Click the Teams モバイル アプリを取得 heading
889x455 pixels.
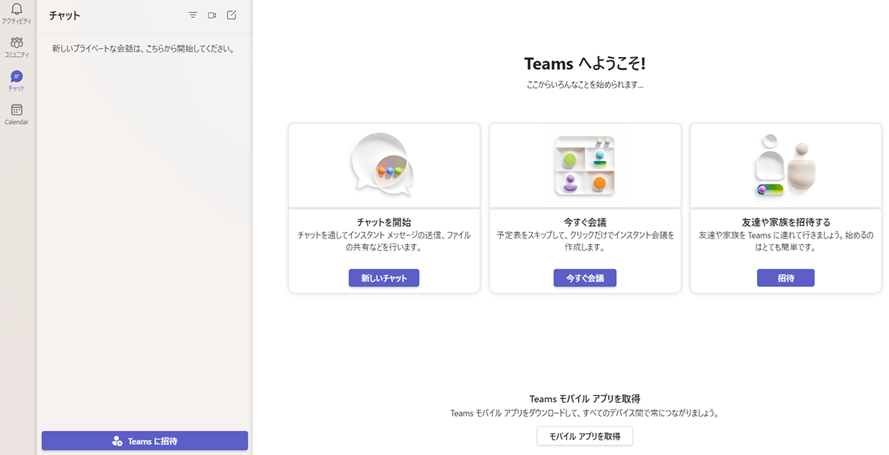[585, 399]
